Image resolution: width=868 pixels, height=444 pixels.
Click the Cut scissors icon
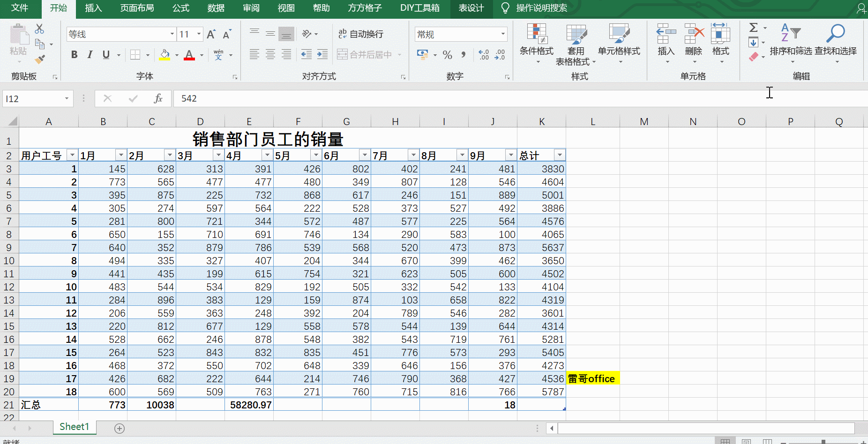(x=40, y=29)
